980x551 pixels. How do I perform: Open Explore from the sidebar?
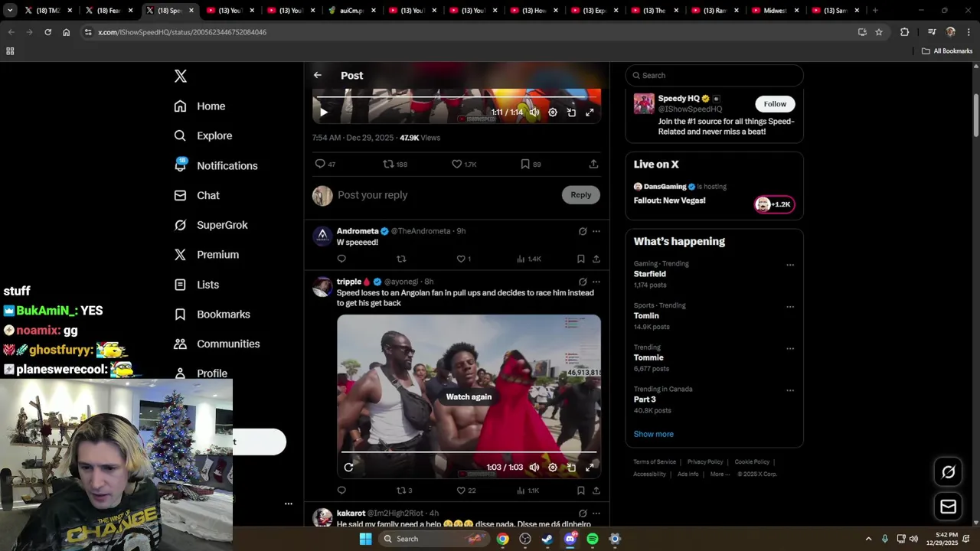tap(203, 135)
